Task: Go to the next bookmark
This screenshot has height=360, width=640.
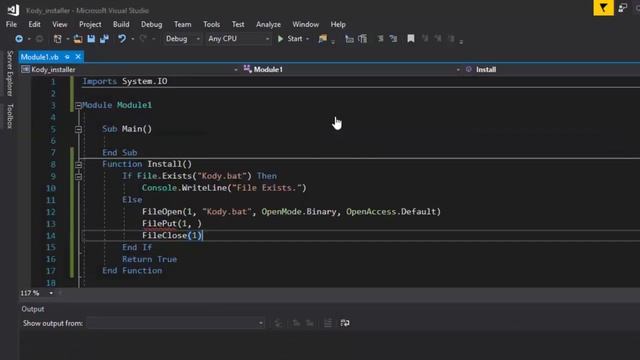Action: point(438,39)
